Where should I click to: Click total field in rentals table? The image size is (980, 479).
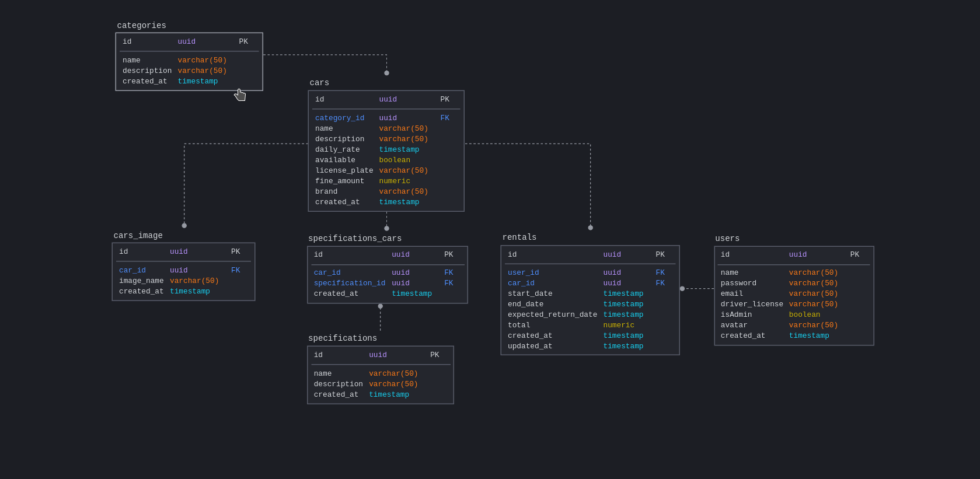[x=519, y=325]
